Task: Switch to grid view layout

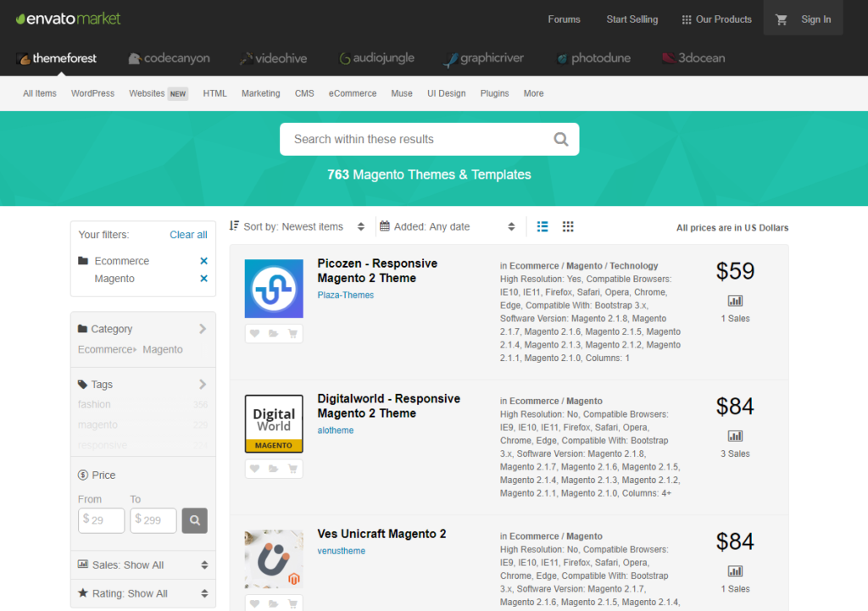Action: click(568, 226)
